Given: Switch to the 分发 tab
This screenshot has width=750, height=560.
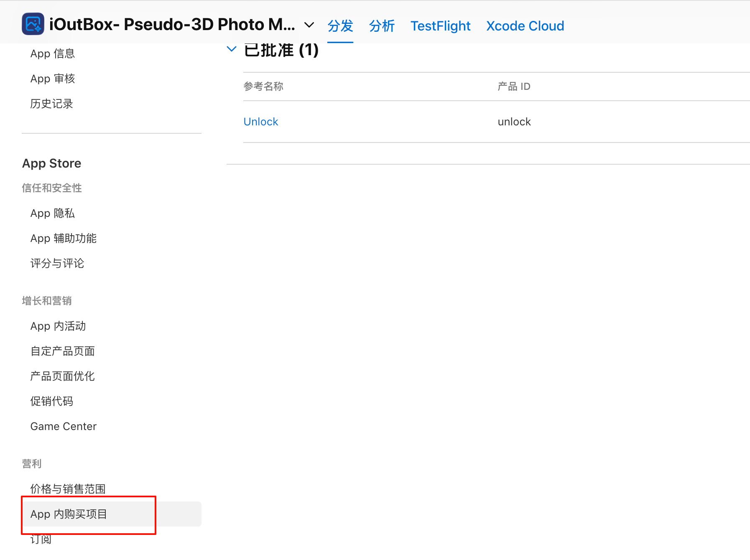Looking at the screenshot, I should (340, 26).
